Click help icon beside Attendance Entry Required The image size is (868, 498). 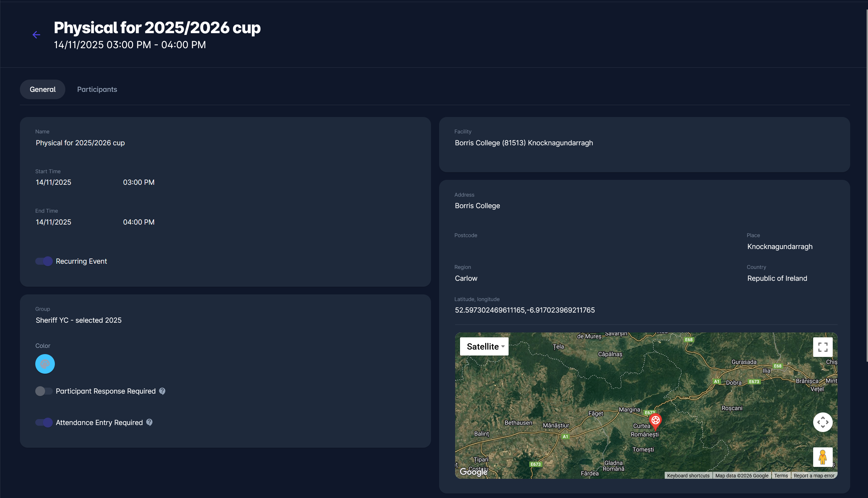click(x=149, y=422)
